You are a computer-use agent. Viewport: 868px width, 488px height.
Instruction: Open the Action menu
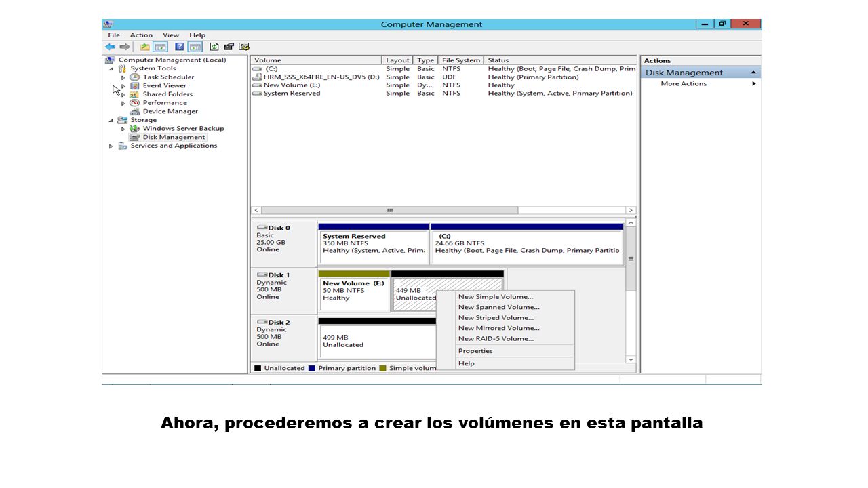[141, 35]
